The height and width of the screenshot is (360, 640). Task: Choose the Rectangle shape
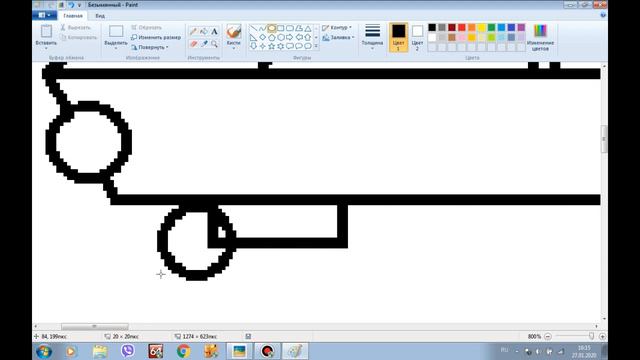point(280,28)
